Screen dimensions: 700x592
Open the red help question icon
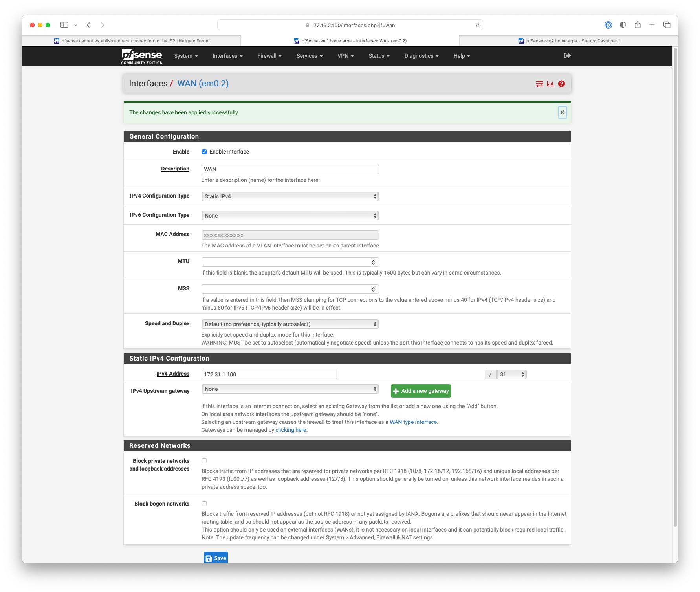click(x=561, y=84)
